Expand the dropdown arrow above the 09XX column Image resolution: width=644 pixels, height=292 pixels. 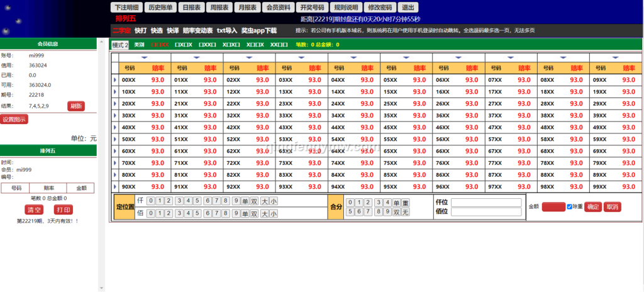pyautogui.click(x=616, y=58)
